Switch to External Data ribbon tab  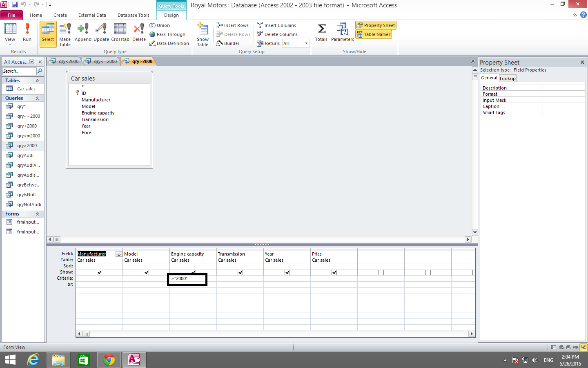coord(92,15)
